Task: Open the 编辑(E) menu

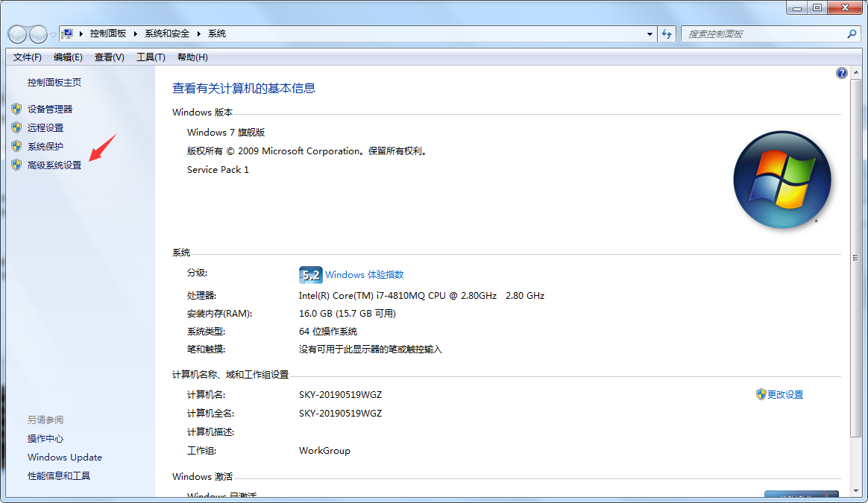Action: 68,57
